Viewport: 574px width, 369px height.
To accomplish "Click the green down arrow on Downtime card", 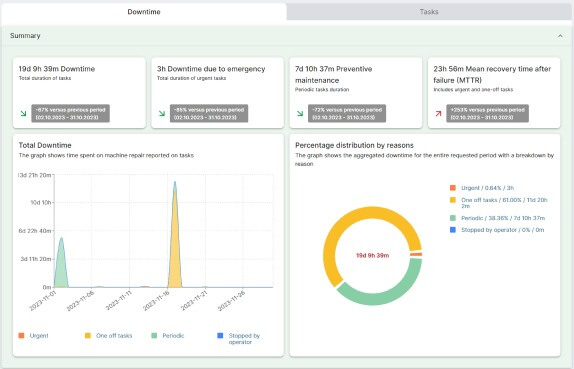I will [23, 113].
